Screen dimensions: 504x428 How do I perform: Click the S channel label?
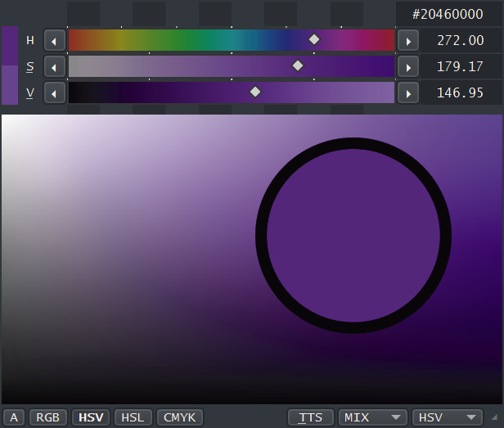pos(30,67)
